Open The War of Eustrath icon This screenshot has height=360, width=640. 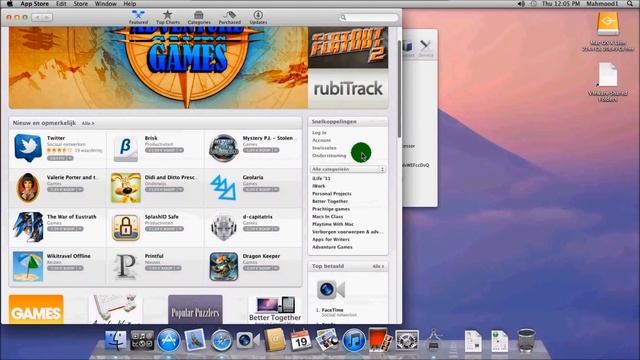pyautogui.click(x=28, y=227)
